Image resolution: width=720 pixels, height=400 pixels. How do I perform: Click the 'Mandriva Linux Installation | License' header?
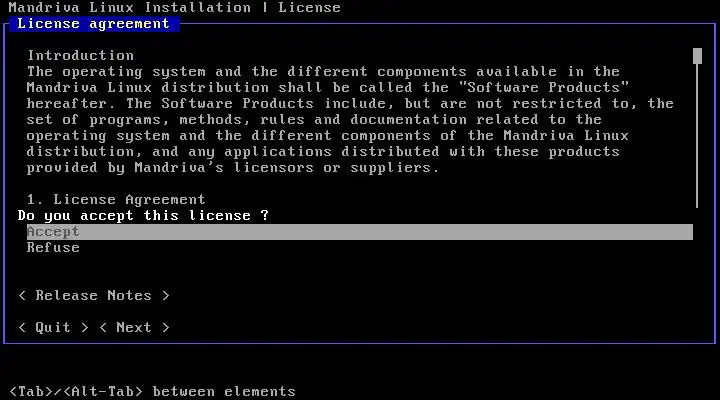coord(174,8)
